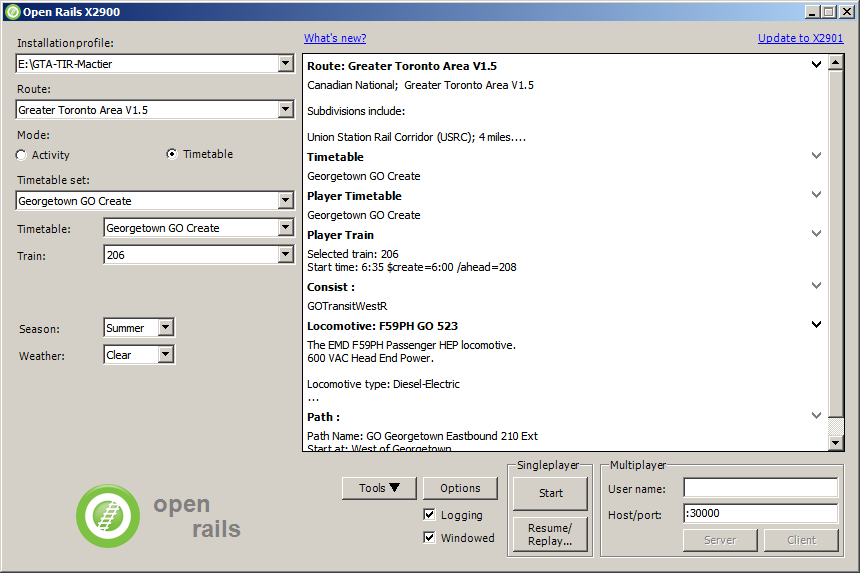Click the details panel scrollbar down arrow
Image resolution: width=860 pixels, height=573 pixels.
tap(836, 443)
